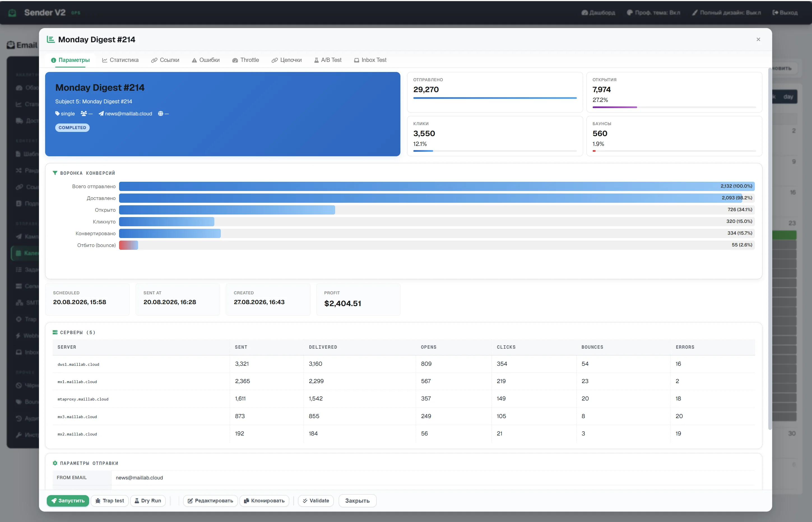Screen dimensions: 812x522
Task: Close the Monday Digest #214 dialog
Action: point(758,39)
